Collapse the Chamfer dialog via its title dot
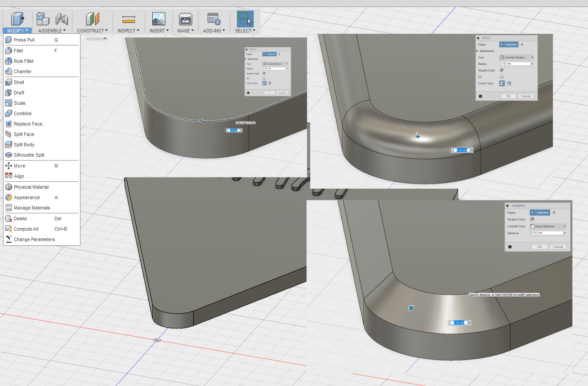 click(508, 206)
